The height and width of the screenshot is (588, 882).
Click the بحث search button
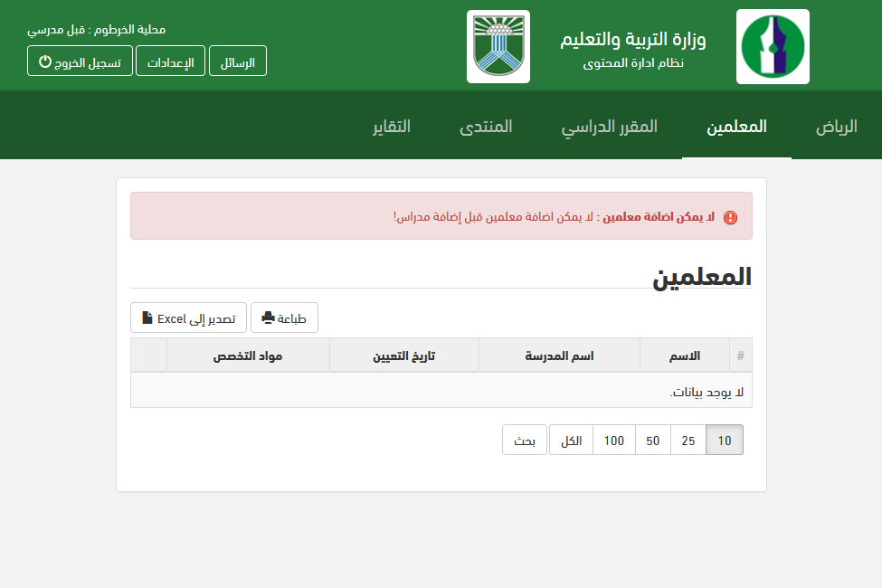525,440
